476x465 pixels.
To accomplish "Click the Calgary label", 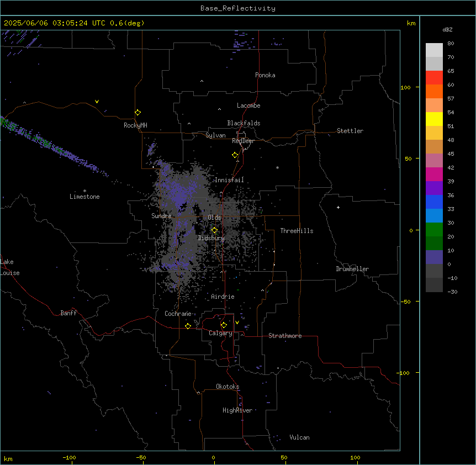I will tap(220, 333).
